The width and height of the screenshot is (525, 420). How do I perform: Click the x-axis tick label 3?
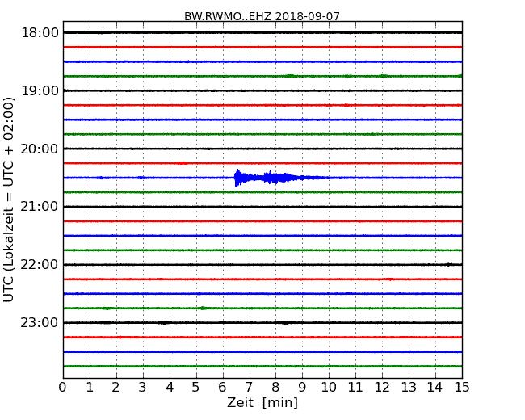143,387
